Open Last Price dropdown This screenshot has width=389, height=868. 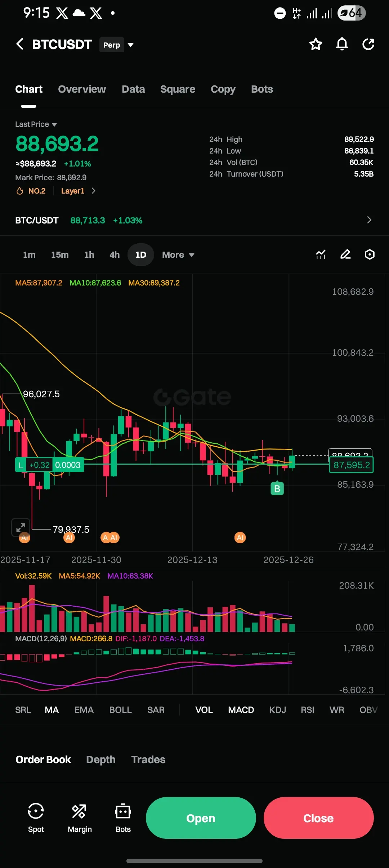[x=36, y=124]
